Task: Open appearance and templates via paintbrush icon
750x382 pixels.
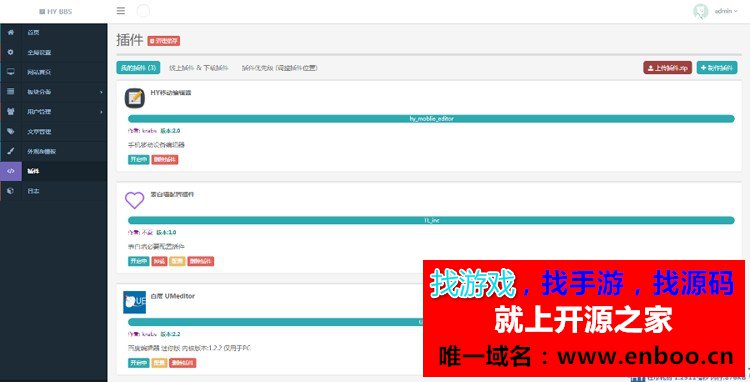Action: (x=11, y=151)
